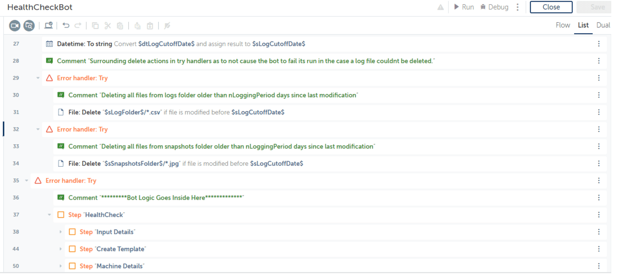This screenshot has height=274, width=644.
Task: Open options for line 33 snapshots Comment
Action: 599,147
